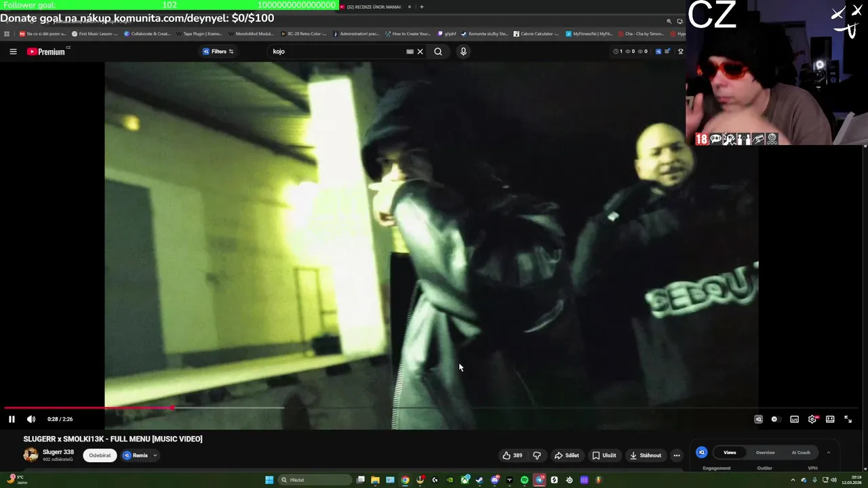Toggle subtitles captions in the player
Viewport: 868px width, 488px height.
click(x=794, y=419)
